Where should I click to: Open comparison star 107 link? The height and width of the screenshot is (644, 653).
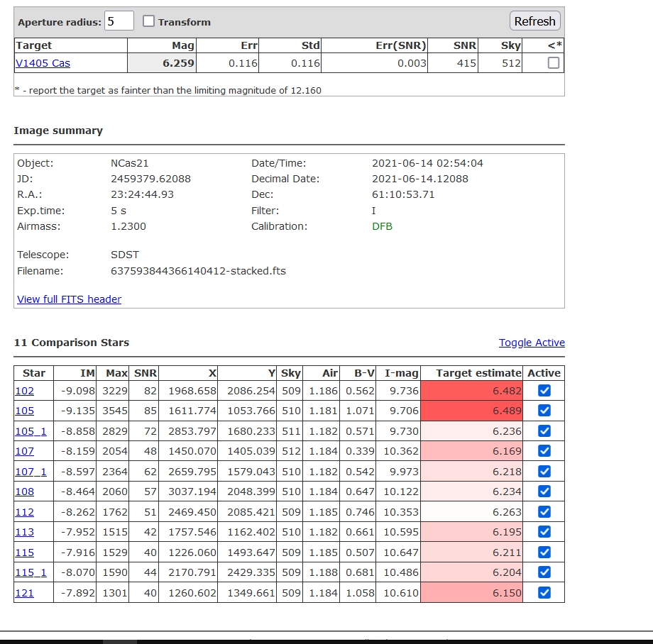[24, 451]
